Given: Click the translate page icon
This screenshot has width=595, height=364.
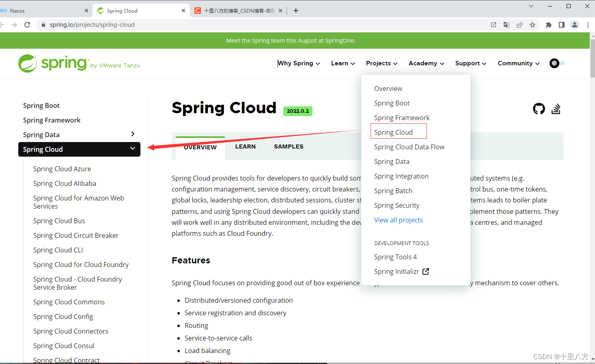Looking at the screenshot, I should [507, 25].
